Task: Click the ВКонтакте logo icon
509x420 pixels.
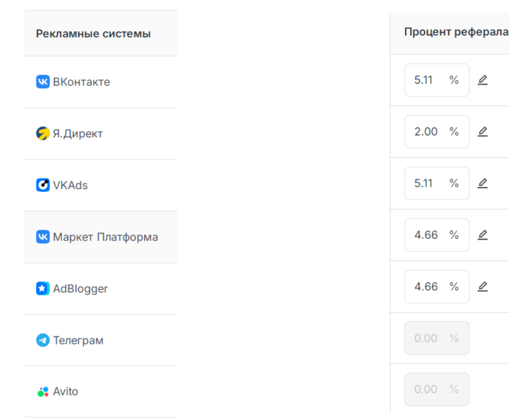Action: [x=42, y=82]
